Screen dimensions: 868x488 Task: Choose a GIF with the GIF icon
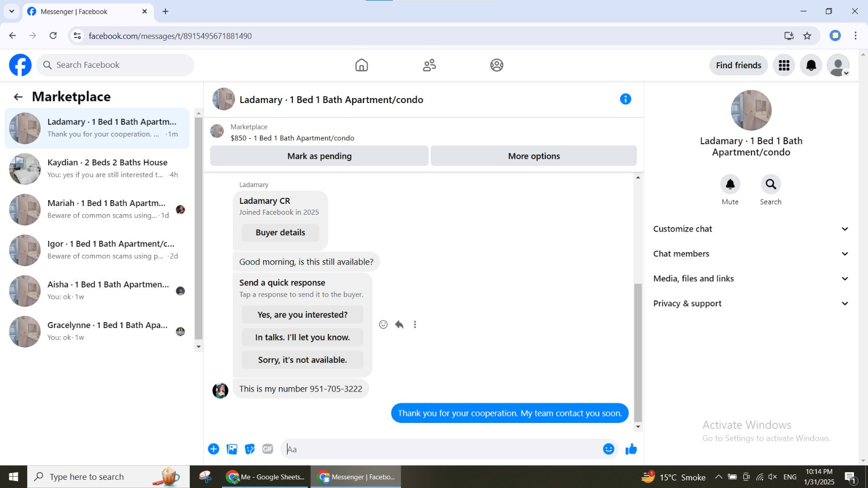point(267,449)
